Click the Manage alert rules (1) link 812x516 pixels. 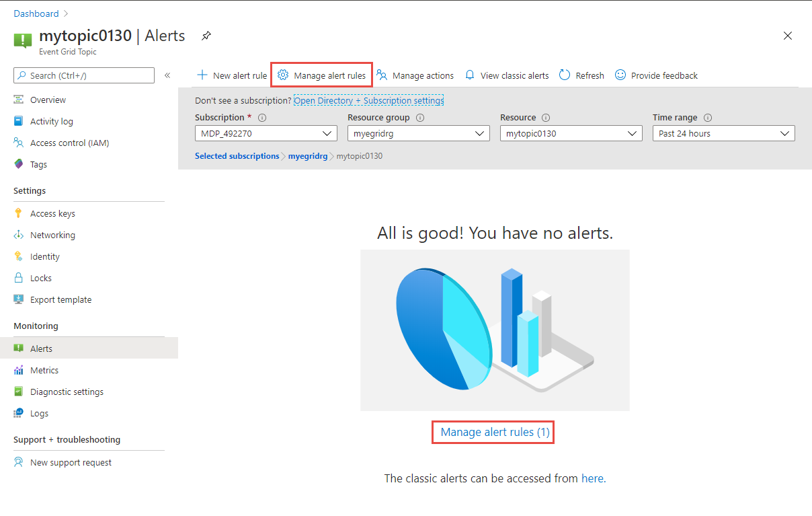[x=493, y=432]
